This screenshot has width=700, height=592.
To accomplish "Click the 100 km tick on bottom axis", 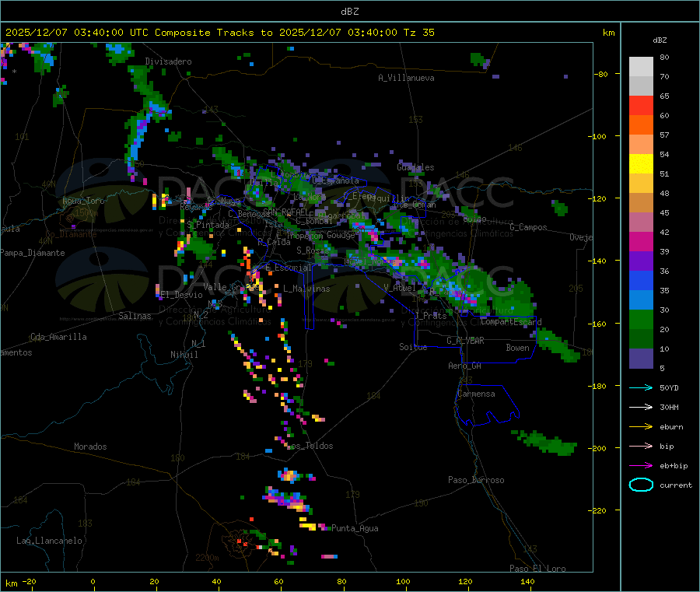I will point(403,581).
